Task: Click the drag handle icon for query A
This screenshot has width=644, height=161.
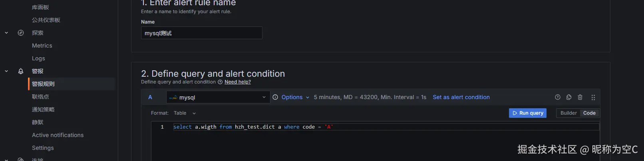Action: [593, 97]
